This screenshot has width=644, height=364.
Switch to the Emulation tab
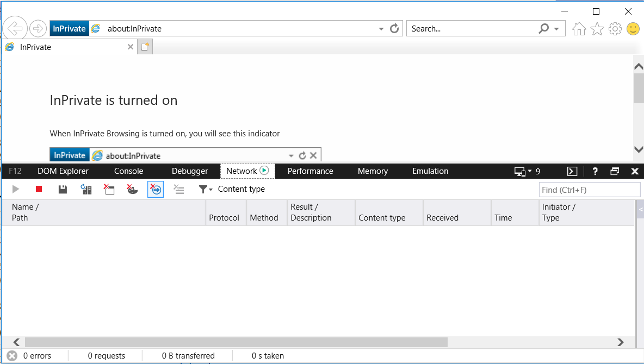point(430,171)
